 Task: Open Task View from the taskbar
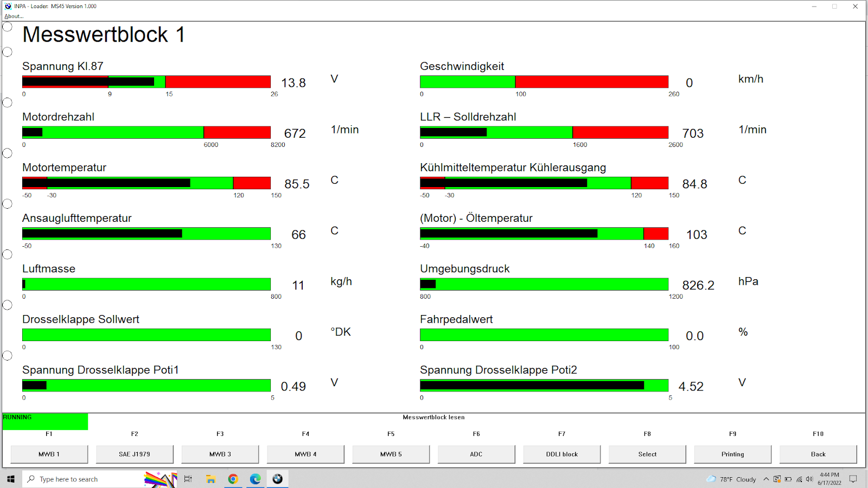coord(188,479)
